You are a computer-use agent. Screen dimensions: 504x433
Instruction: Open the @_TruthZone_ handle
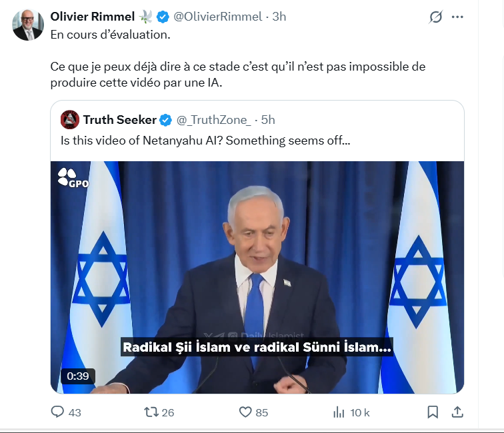click(x=213, y=120)
